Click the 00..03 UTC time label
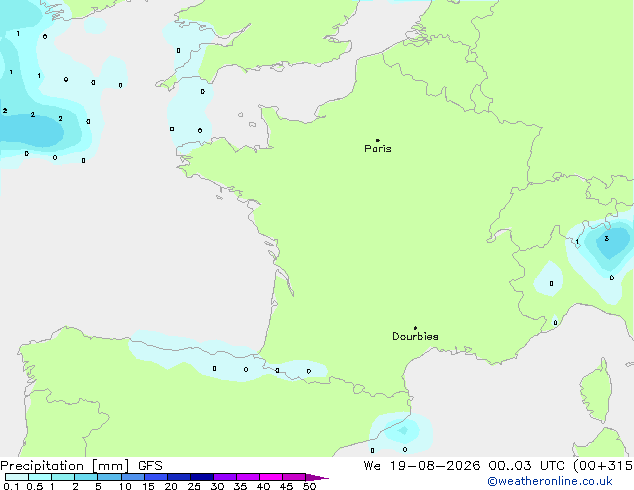The image size is (634, 490). click(x=526, y=465)
